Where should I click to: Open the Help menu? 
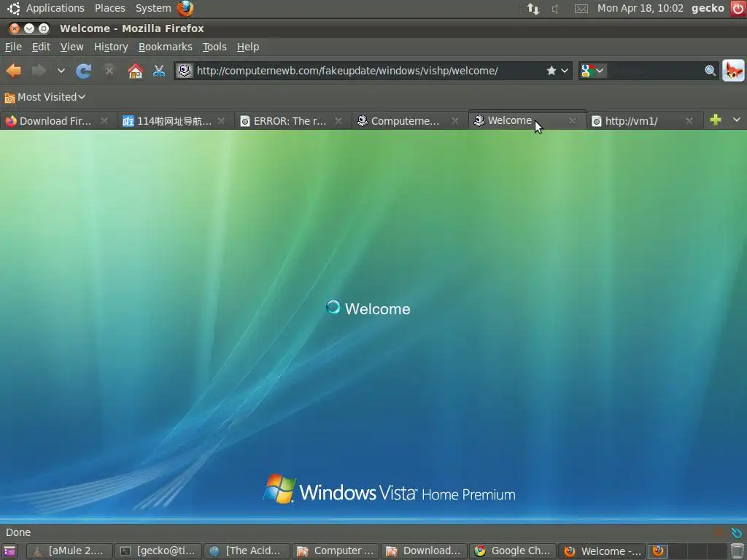tap(248, 47)
